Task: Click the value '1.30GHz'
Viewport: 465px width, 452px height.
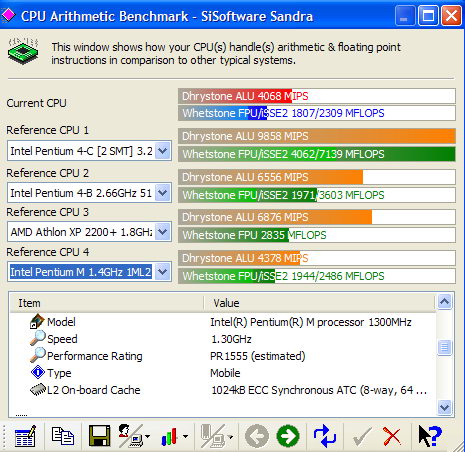Action: pyautogui.click(x=231, y=339)
